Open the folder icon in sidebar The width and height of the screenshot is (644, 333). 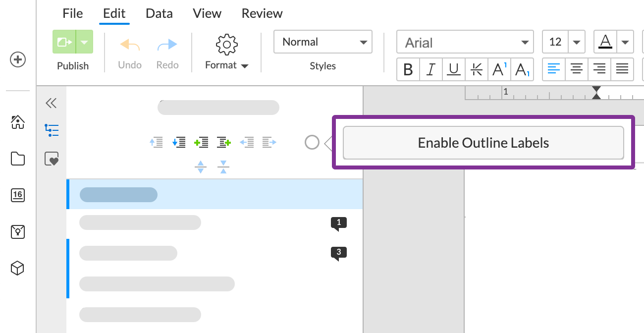pos(18,159)
